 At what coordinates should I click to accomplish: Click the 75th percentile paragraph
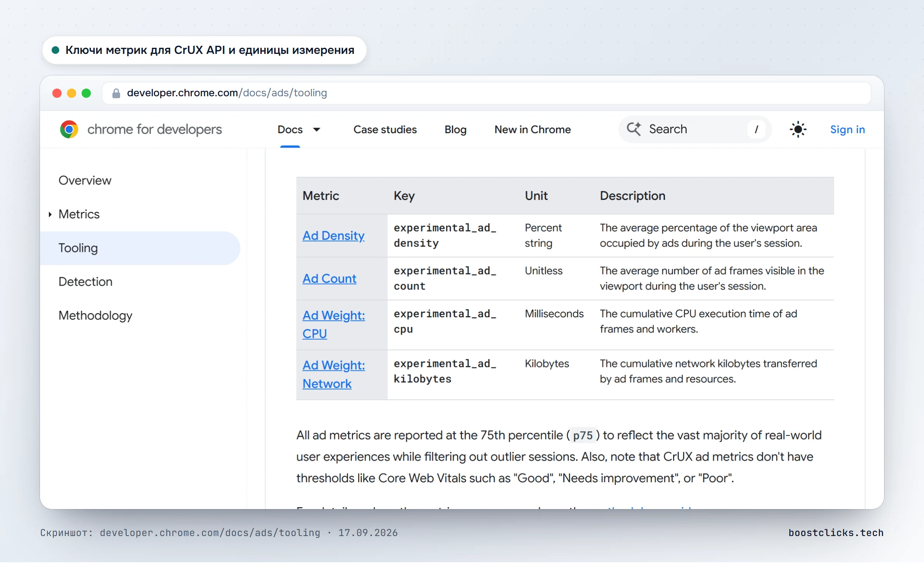(559, 457)
